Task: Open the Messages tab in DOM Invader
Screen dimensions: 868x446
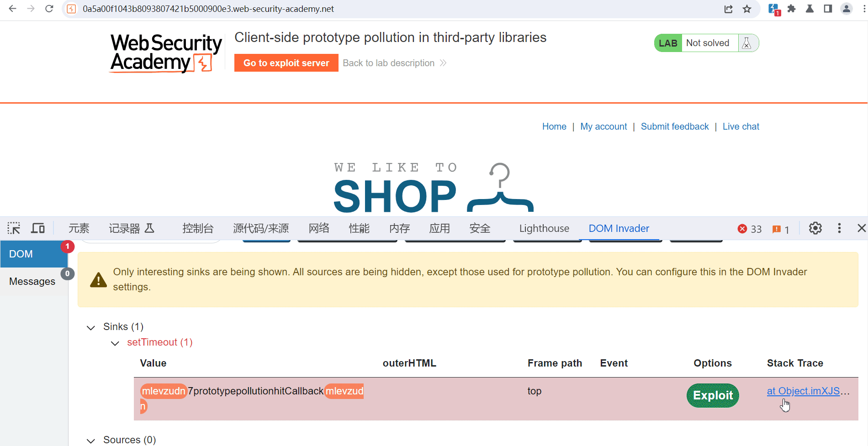Action: coord(32,281)
